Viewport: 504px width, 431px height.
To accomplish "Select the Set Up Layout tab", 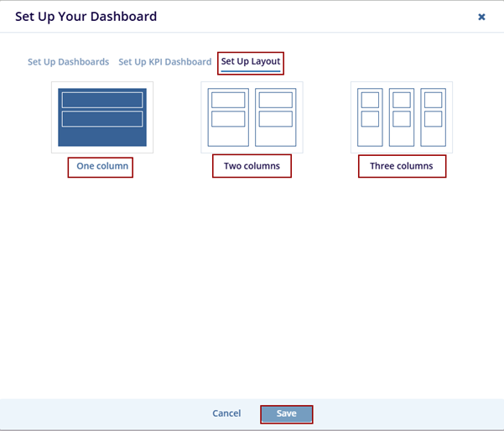I will [x=251, y=62].
